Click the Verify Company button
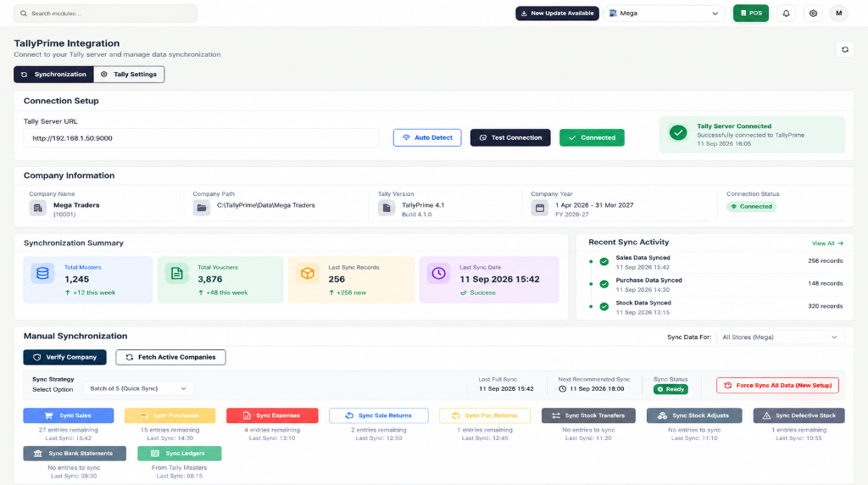This screenshot has height=485, width=868. (64, 357)
